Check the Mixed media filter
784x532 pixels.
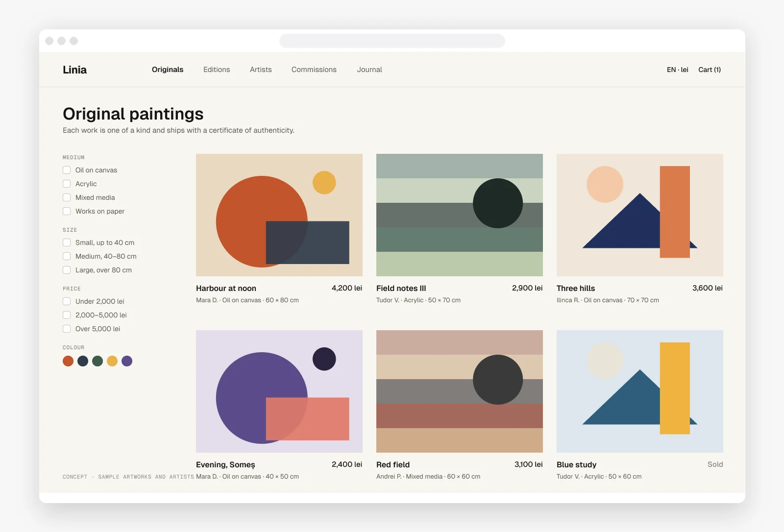click(x=67, y=197)
